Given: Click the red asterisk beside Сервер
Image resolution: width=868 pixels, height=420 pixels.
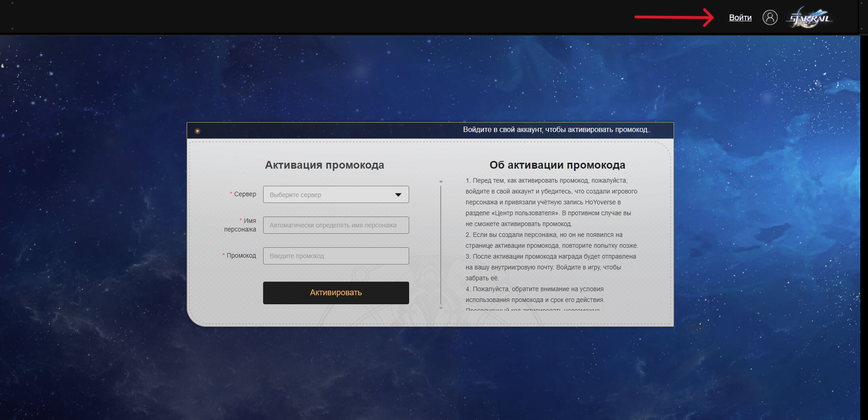Looking at the screenshot, I should pos(230,193).
